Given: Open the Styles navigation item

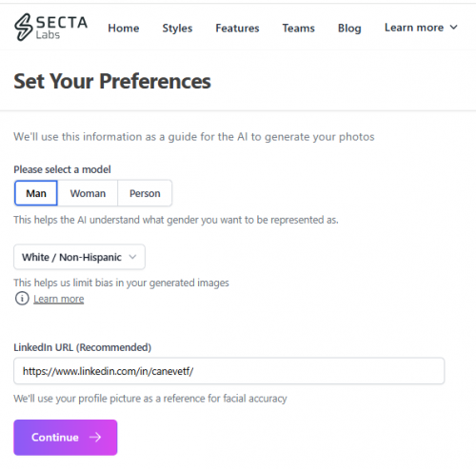Looking at the screenshot, I should [177, 29].
